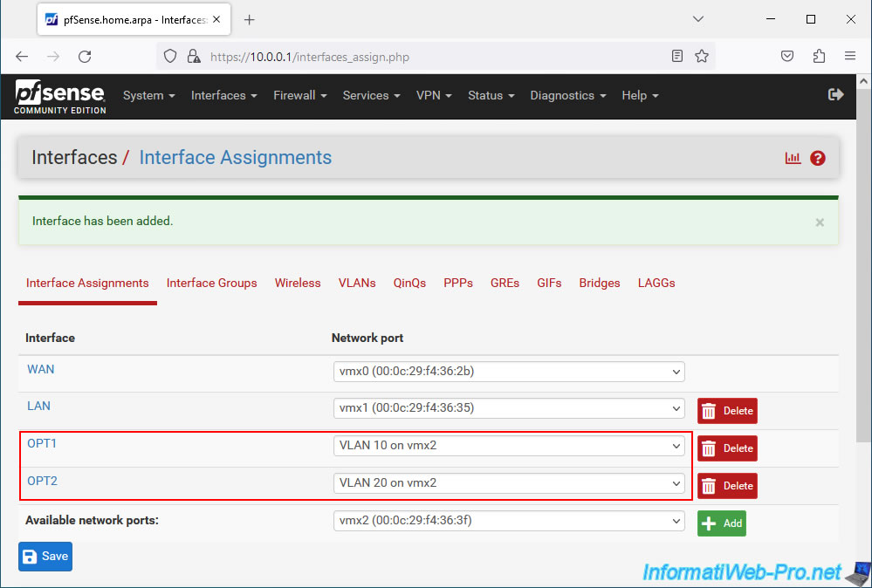Open the Firefox hamburger application menu
872x588 pixels.
[x=849, y=57]
